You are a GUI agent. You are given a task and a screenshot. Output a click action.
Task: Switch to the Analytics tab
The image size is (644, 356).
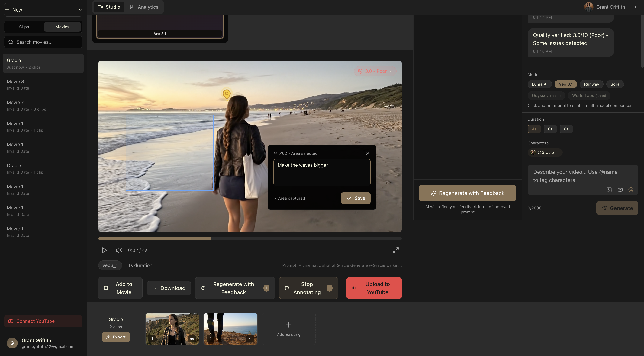click(144, 7)
